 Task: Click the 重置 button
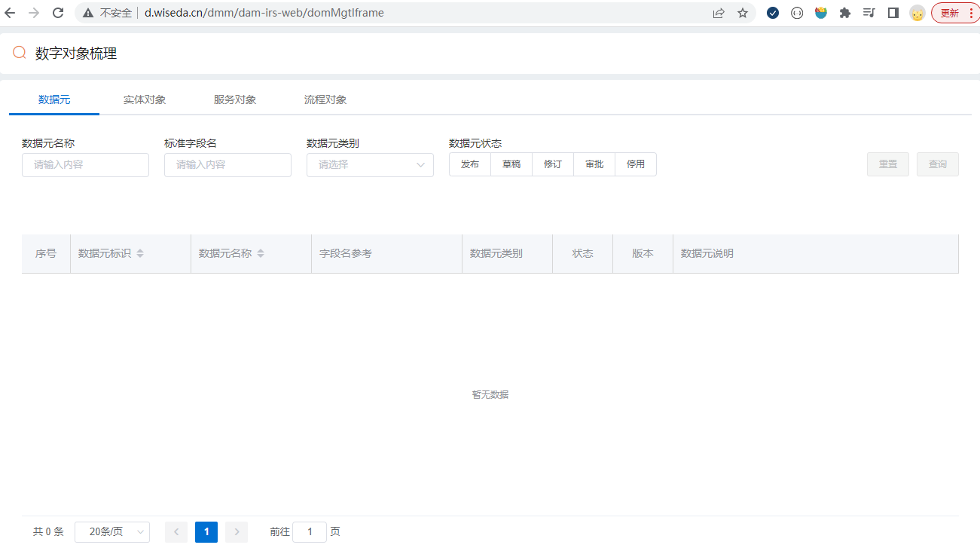tap(888, 164)
